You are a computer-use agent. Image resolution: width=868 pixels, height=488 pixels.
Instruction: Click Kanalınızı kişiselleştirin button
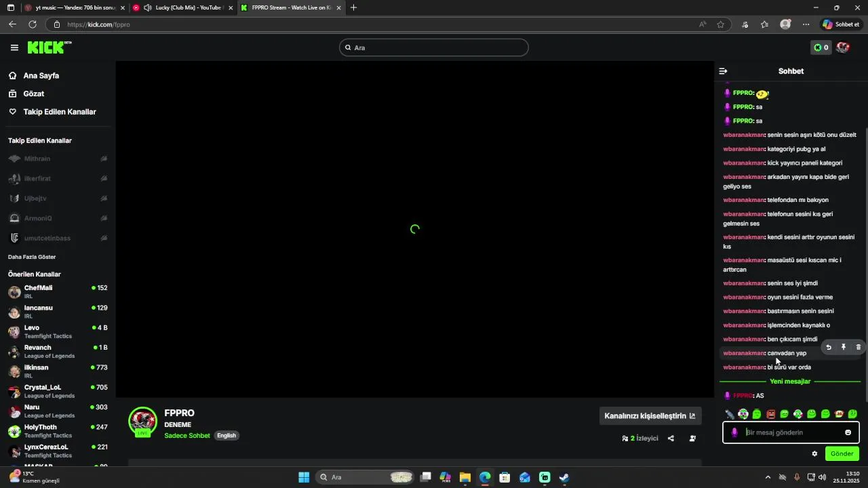[x=650, y=416]
